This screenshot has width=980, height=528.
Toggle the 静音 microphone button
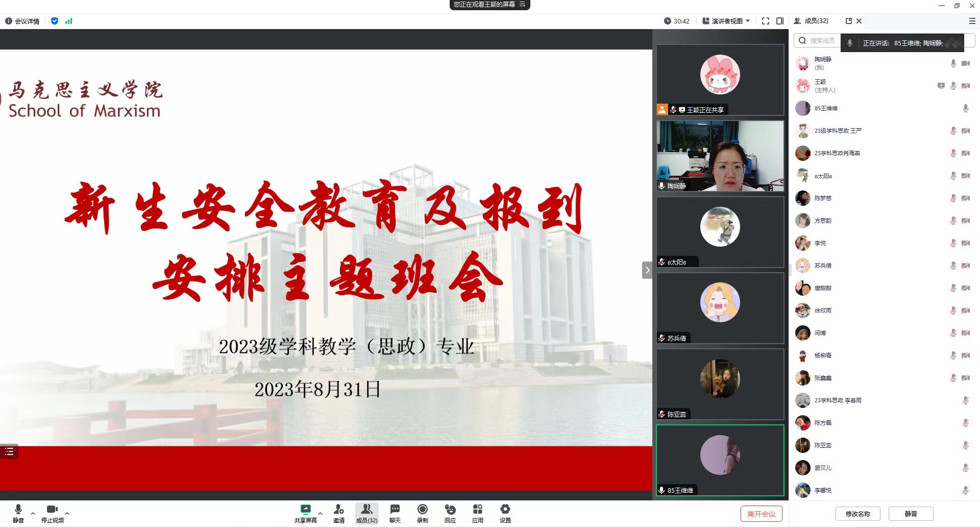[18, 513]
